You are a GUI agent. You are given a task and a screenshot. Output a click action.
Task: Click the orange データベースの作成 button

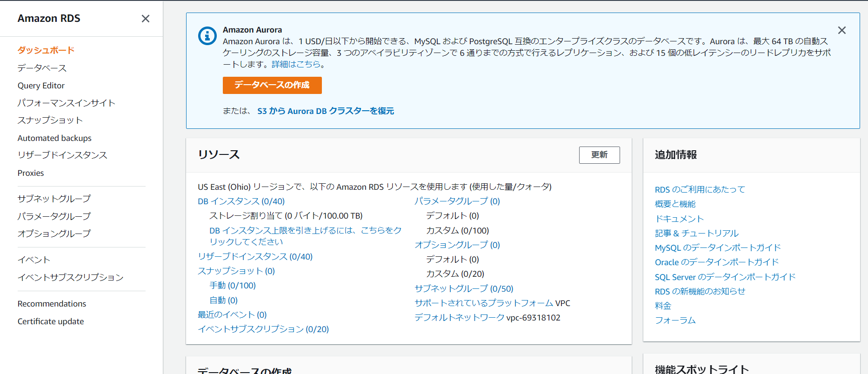click(x=272, y=85)
